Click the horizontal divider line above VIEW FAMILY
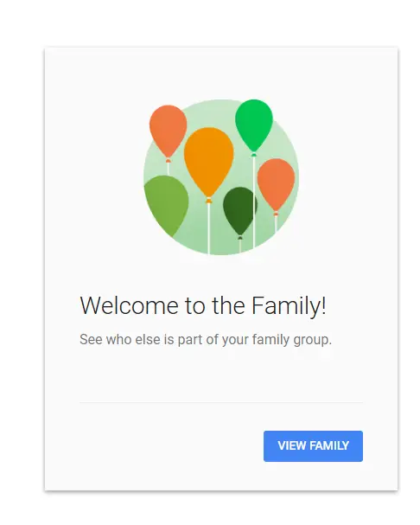420x525 pixels. [221, 402]
